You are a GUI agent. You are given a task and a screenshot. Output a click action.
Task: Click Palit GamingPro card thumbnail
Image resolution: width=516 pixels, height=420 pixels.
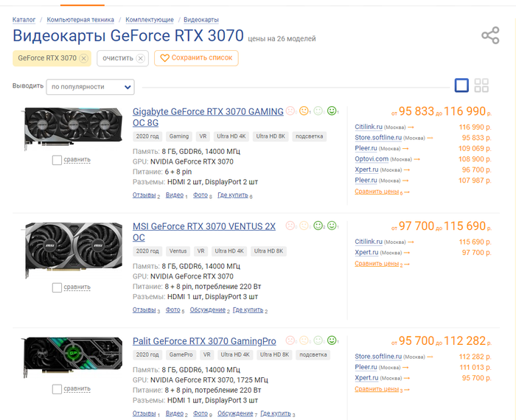pyautogui.click(x=72, y=357)
